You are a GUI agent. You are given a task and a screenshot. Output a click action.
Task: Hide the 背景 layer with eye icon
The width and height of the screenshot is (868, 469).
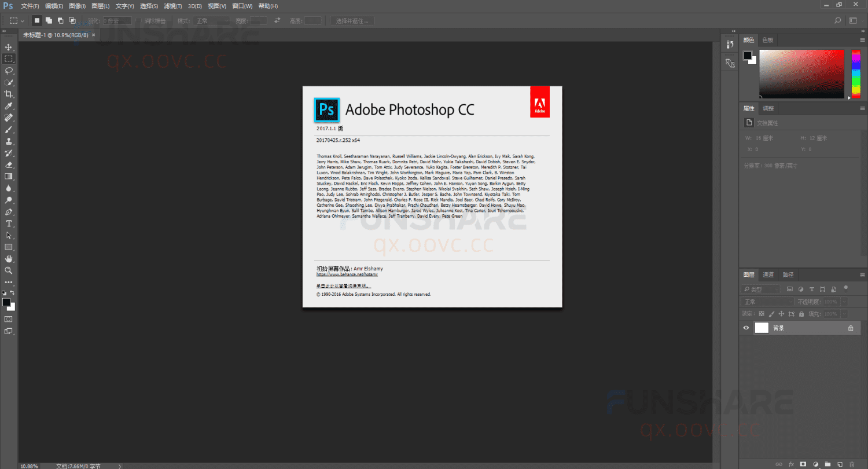(746, 328)
